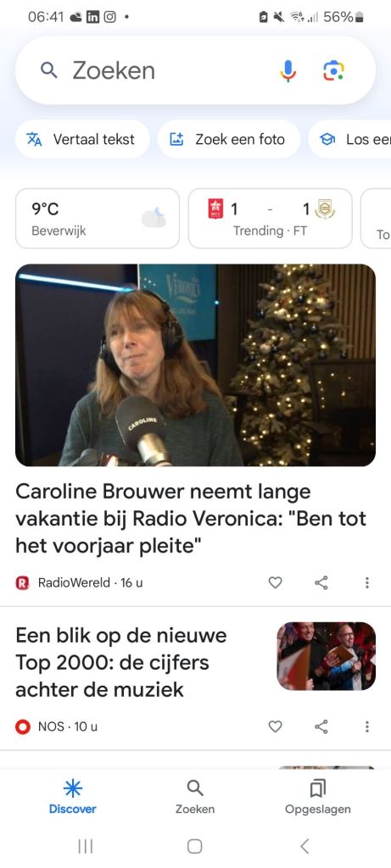Open Google Lens camera search
The height and width of the screenshot is (868, 391).
click(333, 71)
